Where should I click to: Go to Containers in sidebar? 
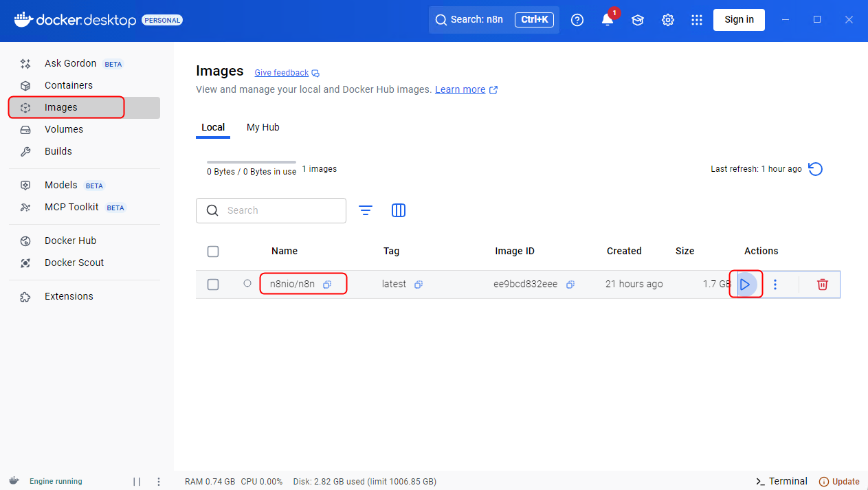tap(69, 85)
